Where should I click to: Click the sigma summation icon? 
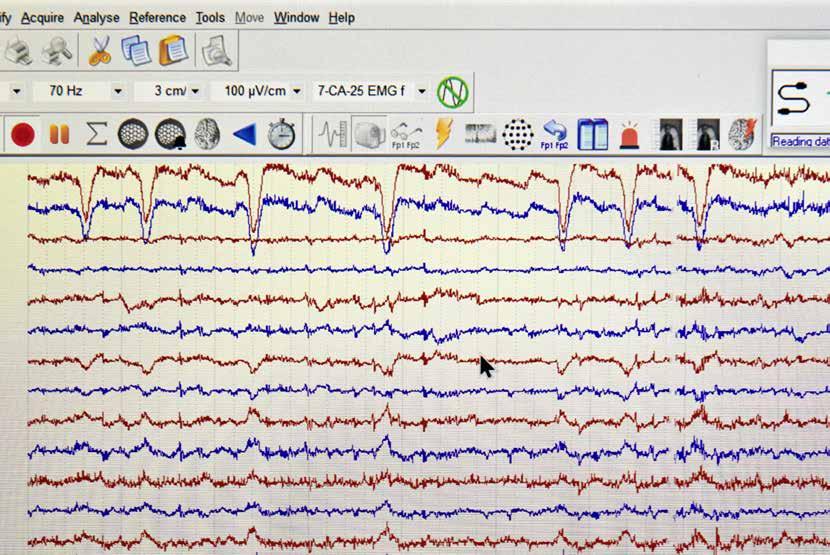[96, 134]
